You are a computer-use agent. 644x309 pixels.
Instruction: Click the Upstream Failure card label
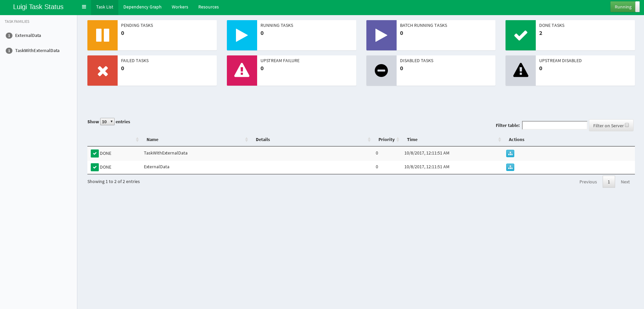pos(280,61)
